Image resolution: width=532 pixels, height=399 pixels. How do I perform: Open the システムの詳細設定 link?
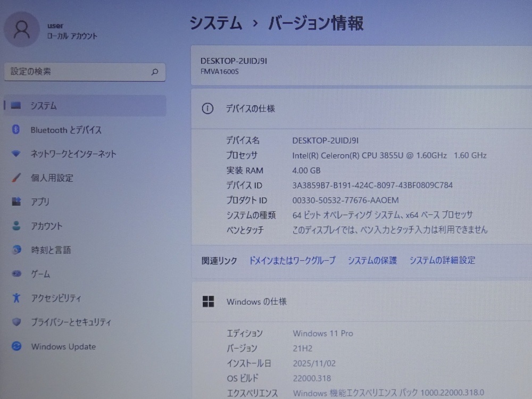click(443, 260)
